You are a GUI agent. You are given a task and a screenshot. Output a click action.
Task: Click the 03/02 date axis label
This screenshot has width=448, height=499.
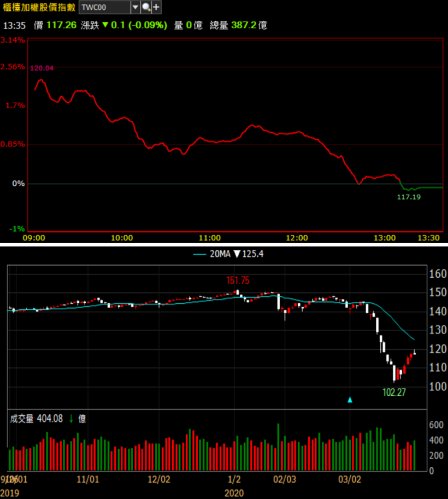[x=350, y=479]
